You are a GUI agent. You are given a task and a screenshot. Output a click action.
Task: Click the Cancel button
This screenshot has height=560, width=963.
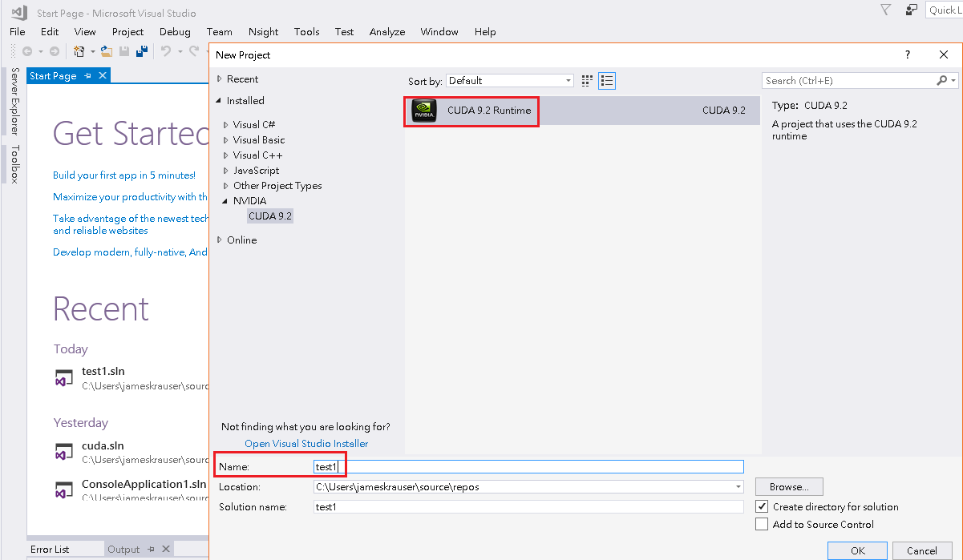click(922, 550)
